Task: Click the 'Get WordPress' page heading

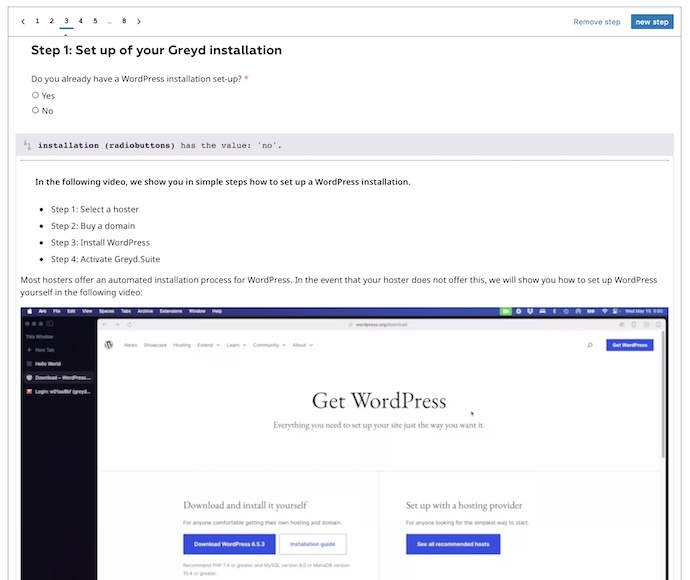Action: pyautogui.click(x=379, y=401)
